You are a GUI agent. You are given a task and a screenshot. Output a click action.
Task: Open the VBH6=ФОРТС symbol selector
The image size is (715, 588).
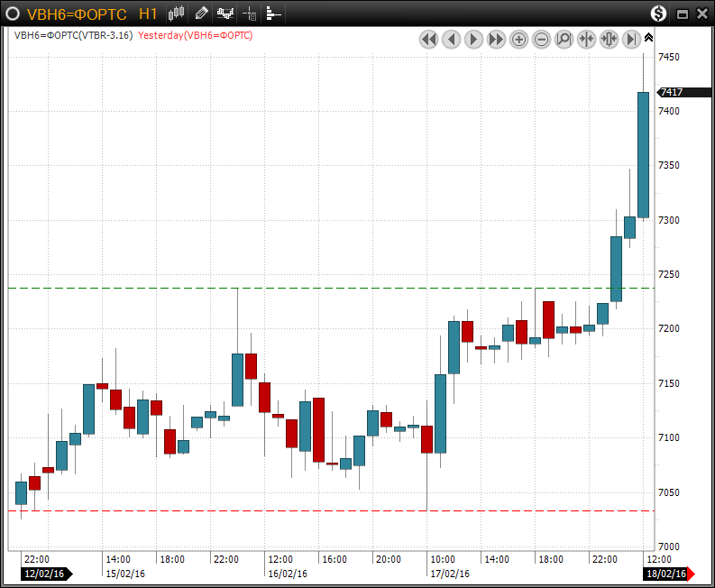click(x=77, y=14)
